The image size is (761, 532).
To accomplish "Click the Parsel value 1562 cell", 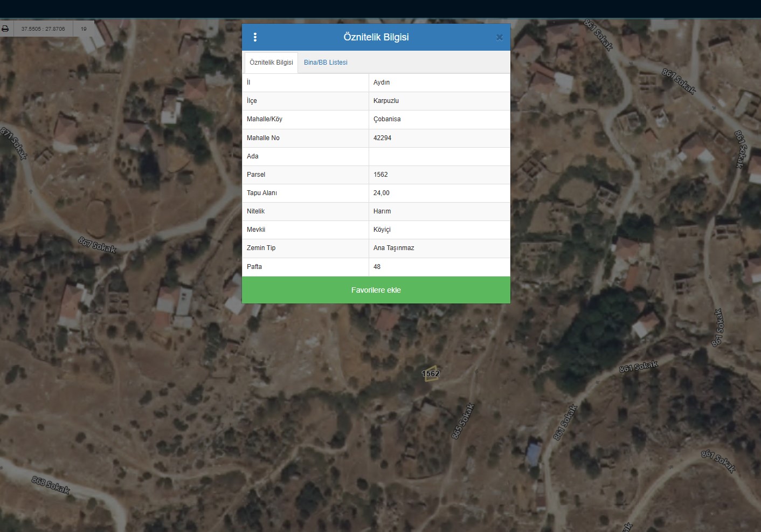I will click(x=380, y=175).
